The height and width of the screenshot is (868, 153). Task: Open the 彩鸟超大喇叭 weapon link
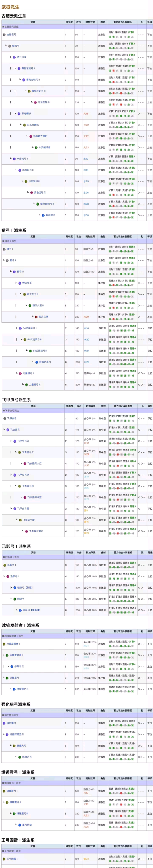pos(40,137)
